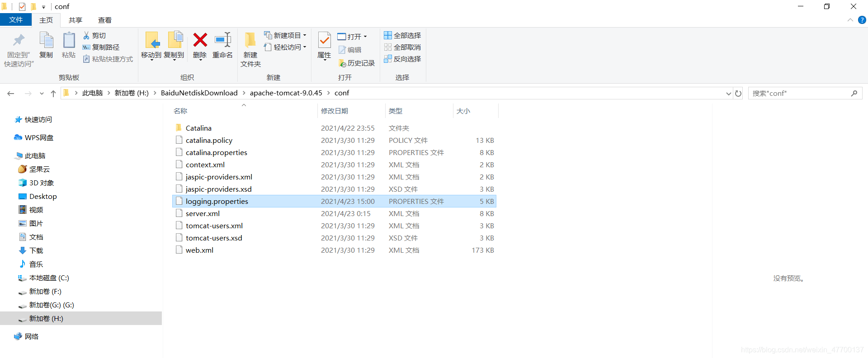Click Invert Selection in the ribbon
This screenshot has height=358, width=868.
click(x=402, y=59)
